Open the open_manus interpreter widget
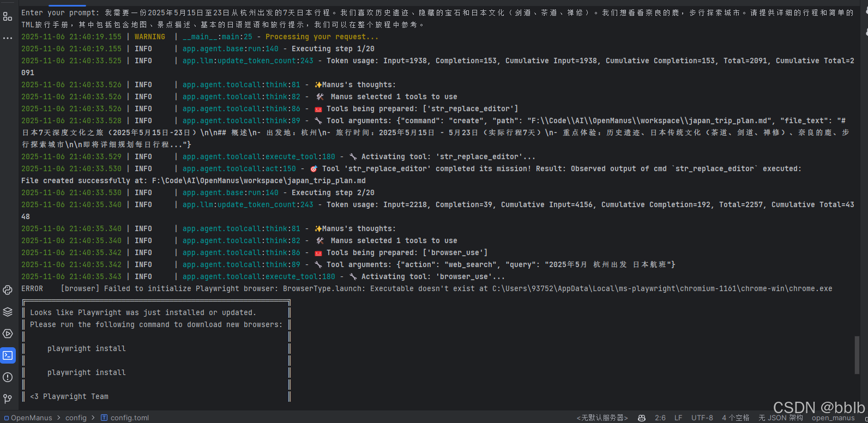The height and width of the screenshot is (423, 868). tap(833, 419)
